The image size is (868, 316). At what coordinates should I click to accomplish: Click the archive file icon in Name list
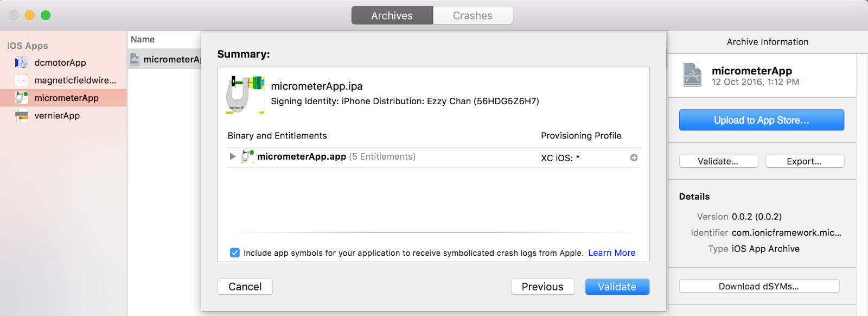(x=135, y=59)
